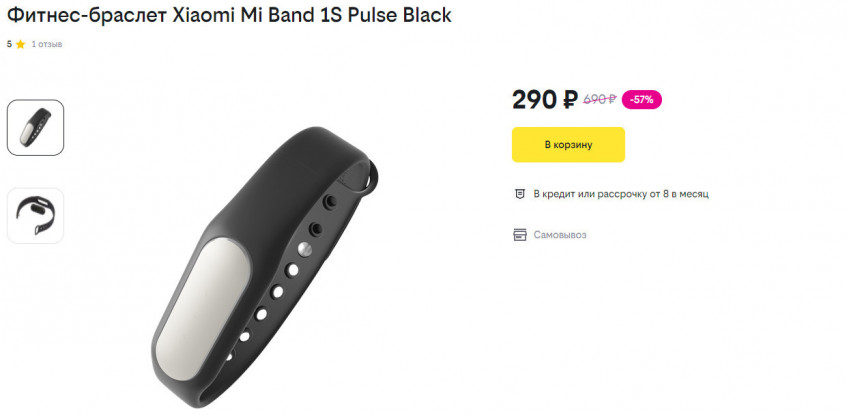The image size is (847, 415).
Task: Click the Самовывоз pickup box icon
Action: coord(520,235)
